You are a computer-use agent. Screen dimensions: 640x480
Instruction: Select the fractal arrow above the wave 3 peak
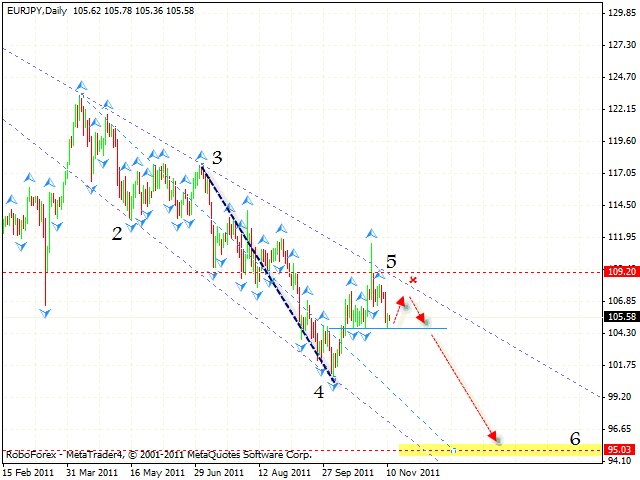[201, 156]
